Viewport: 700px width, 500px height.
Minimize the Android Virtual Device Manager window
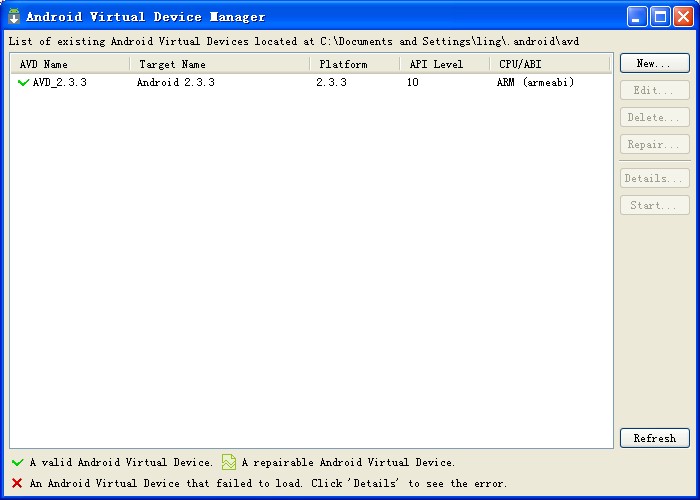(x=637, y=17)
